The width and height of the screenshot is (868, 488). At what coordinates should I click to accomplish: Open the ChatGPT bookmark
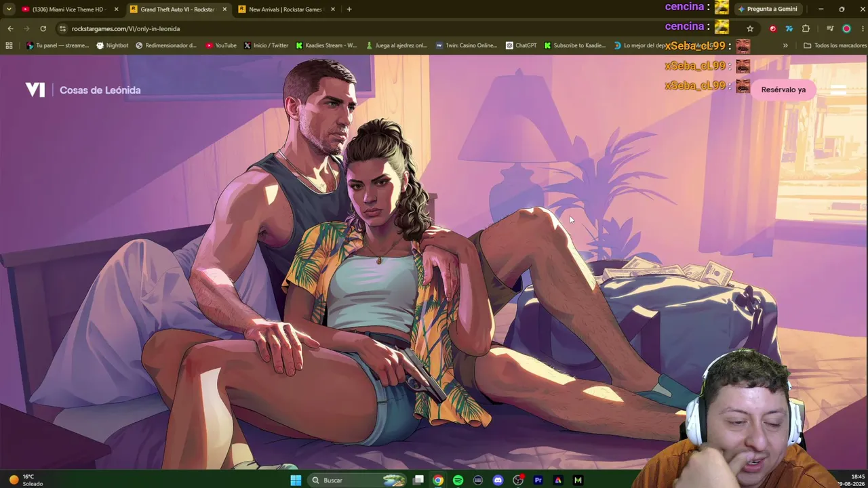(x=521, y=45)
